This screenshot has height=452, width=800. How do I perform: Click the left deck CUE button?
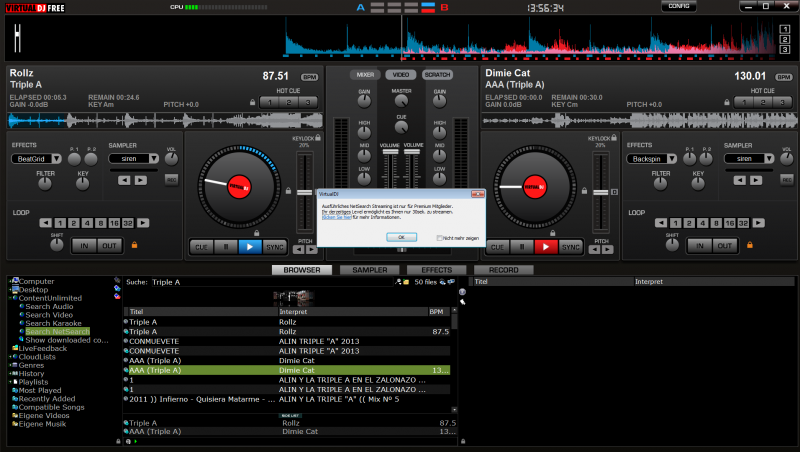click(x=202, y=247)
